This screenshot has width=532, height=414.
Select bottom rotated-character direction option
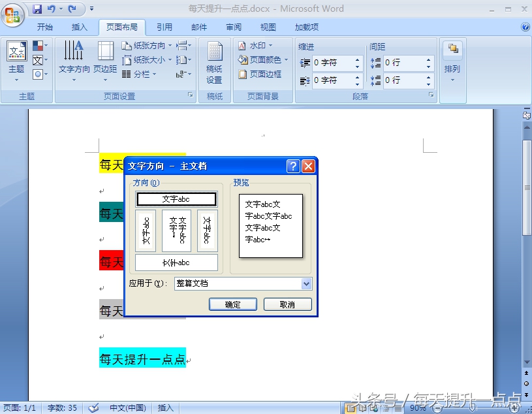pyautogui.click(x=176, y=263)
